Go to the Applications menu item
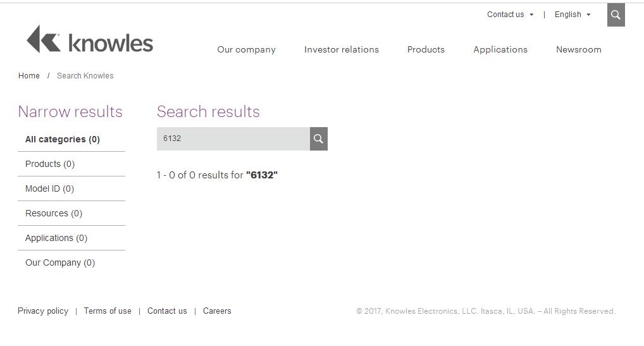This screenshot has height=346, width=644. [500, 49]
